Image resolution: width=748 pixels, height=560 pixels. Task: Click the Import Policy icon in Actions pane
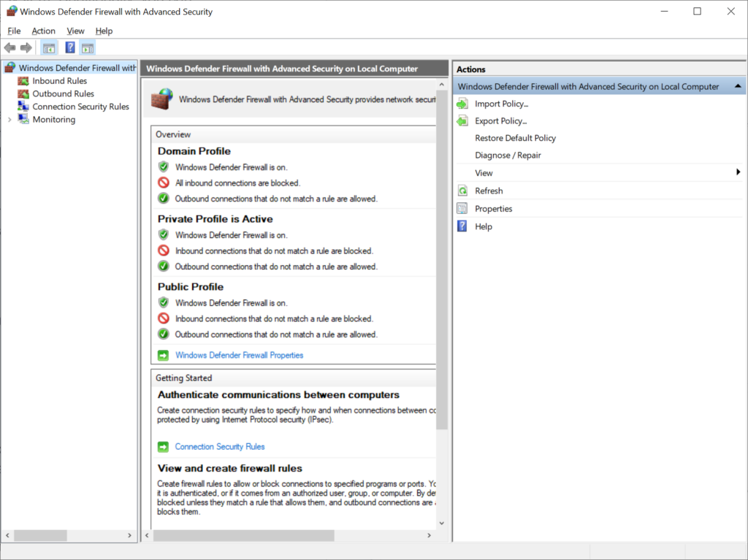coord(462,103)
